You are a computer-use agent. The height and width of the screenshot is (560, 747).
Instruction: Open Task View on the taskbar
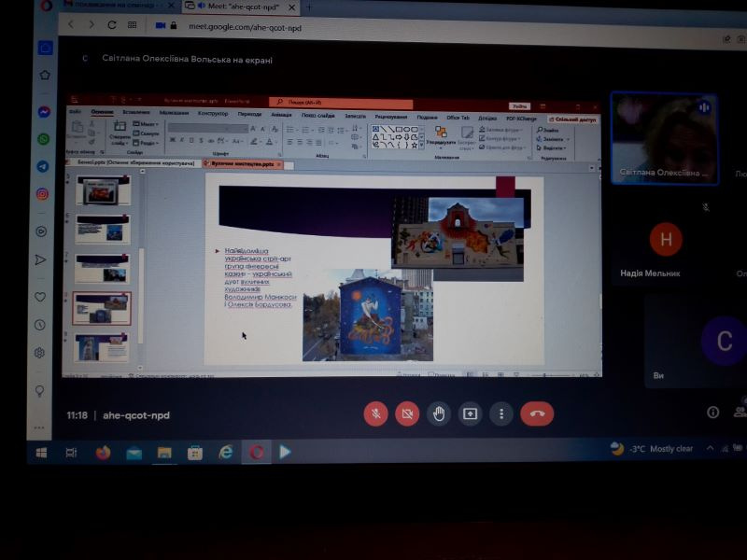71,453
